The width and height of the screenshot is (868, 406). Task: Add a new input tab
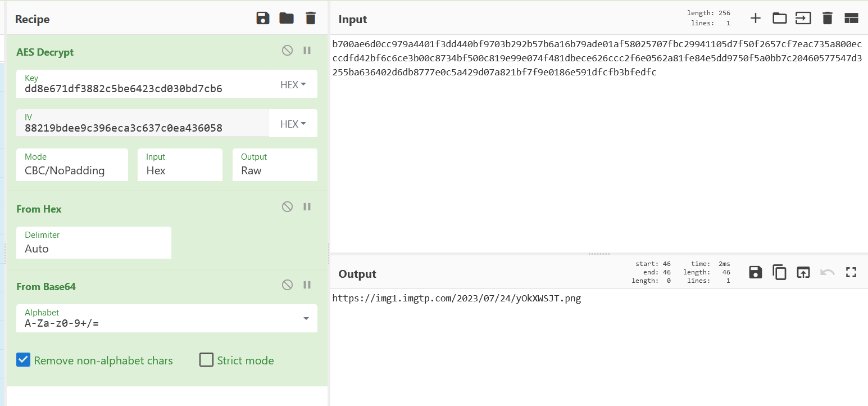(756, 19)
